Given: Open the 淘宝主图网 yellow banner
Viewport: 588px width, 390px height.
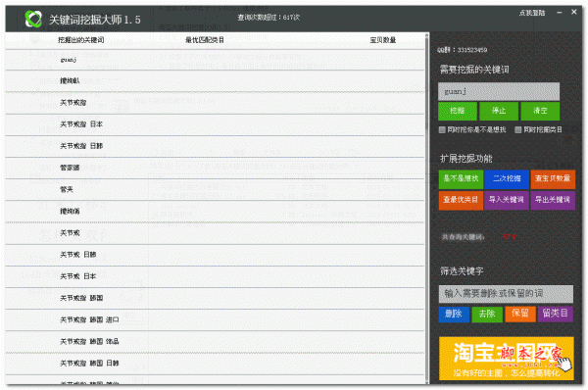Looking at the screenshot, I should [x=507, y=358].
